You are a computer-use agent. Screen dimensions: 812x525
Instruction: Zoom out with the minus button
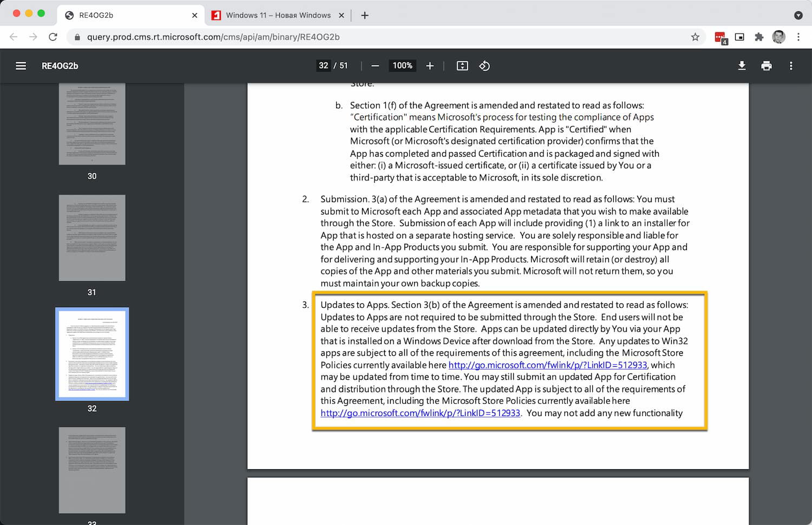click(375, 66)
